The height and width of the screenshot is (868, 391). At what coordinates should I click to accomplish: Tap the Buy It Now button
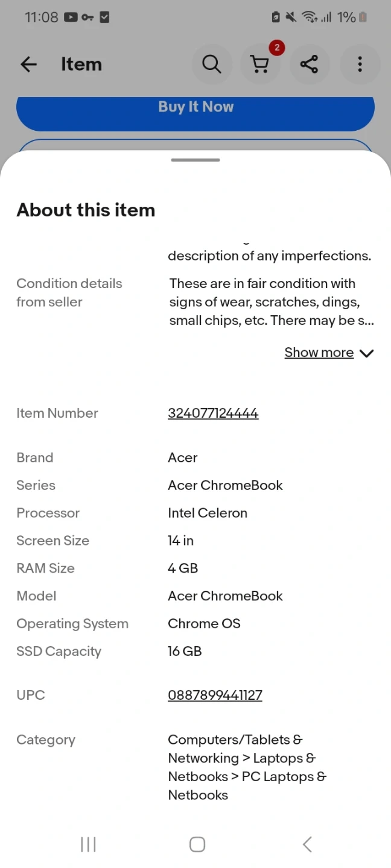(195, 108)
